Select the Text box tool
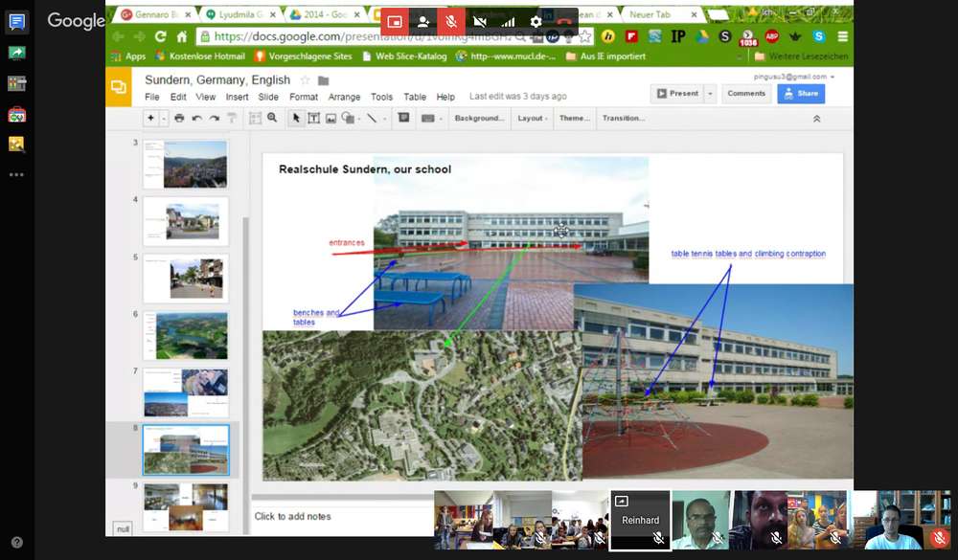Image resolution: width=958 pixels, height=560 pixels. point(313,119)
